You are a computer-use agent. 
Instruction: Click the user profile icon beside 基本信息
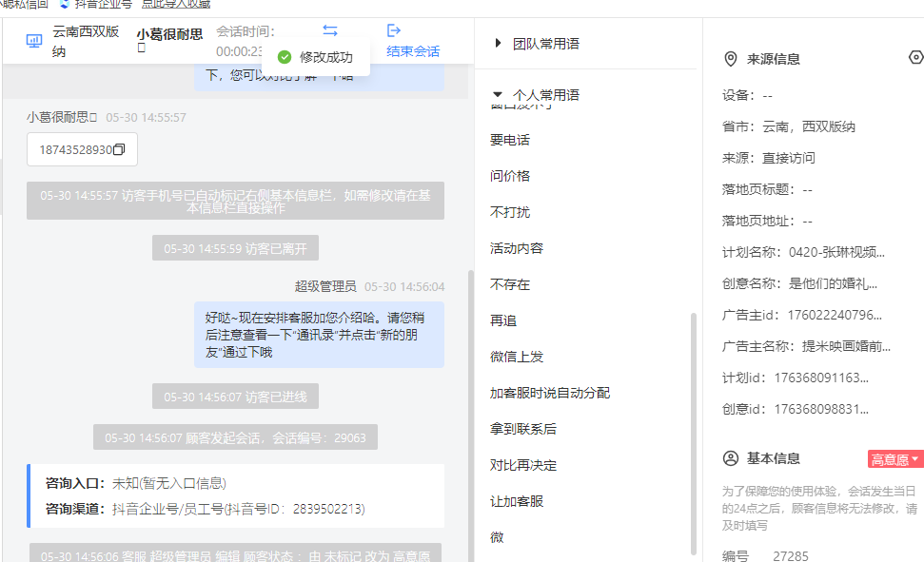tap(731, 458)
